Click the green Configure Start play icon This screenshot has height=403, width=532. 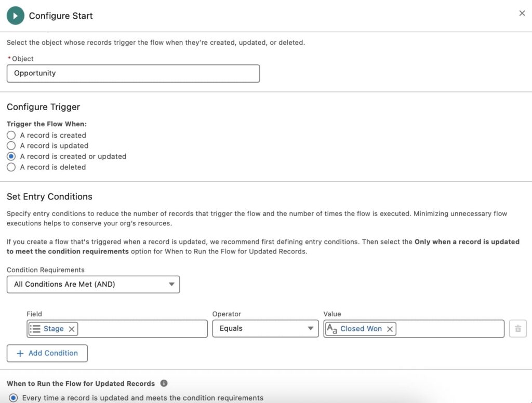tap(15, 16)
